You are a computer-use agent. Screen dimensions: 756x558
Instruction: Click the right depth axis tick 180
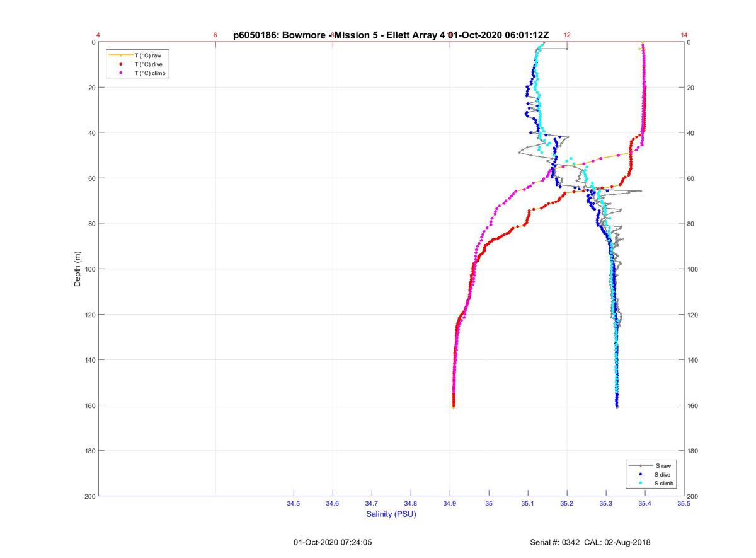point(693,451)
